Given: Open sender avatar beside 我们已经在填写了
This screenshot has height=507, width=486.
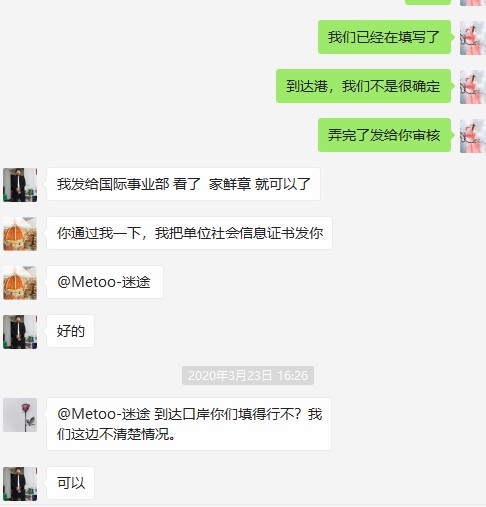Looking at the screenshot, I should tap(473, 38).
